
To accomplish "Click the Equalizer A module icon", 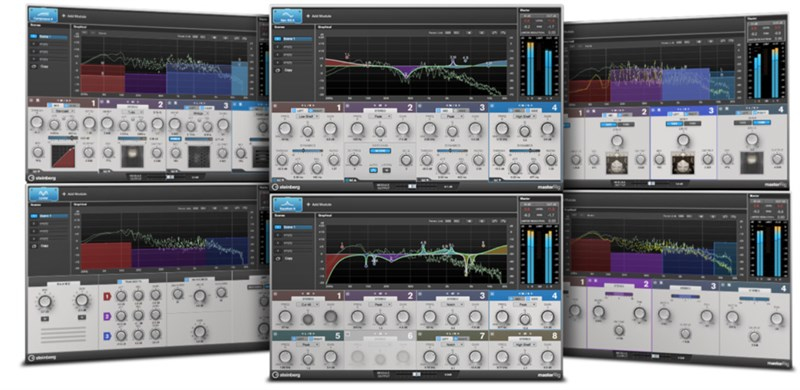I will 288,204.
